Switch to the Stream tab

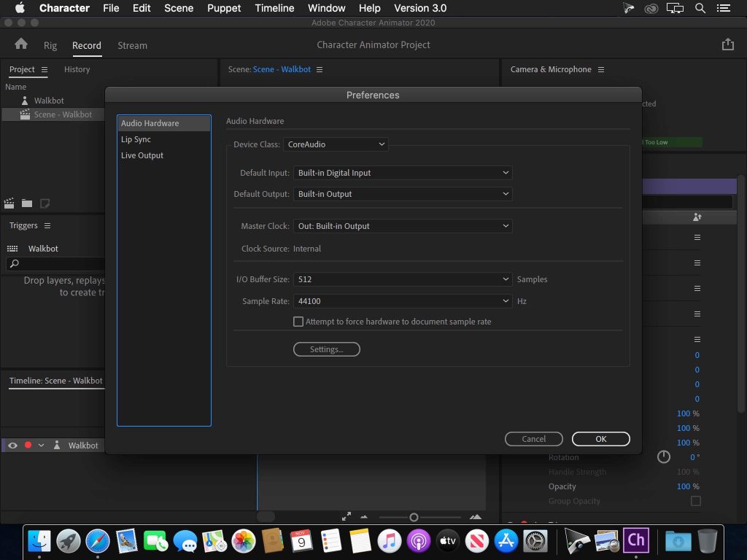132,45
